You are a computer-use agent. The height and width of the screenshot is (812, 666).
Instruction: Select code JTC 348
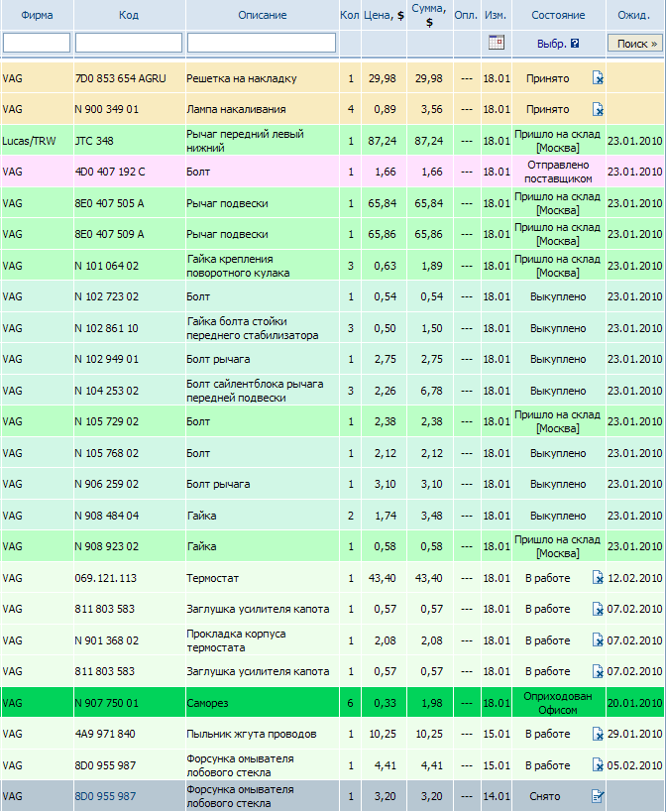pyautogui.click(x=94, y=141)
